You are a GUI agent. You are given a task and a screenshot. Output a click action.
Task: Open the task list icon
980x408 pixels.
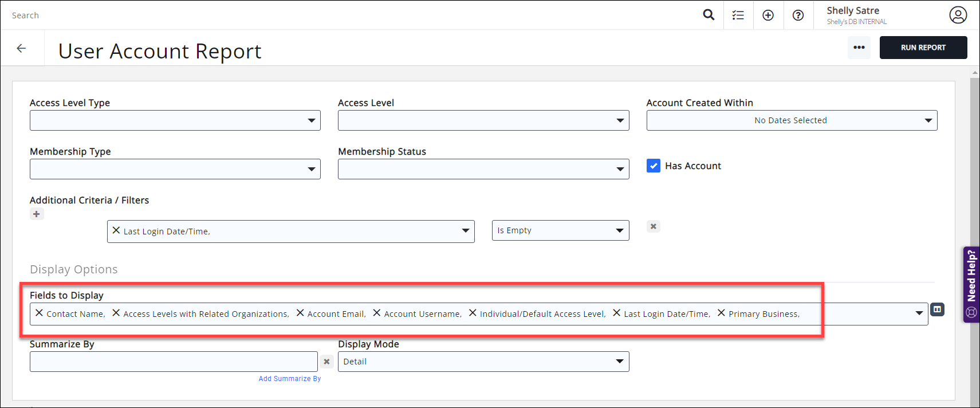(738, 15)
